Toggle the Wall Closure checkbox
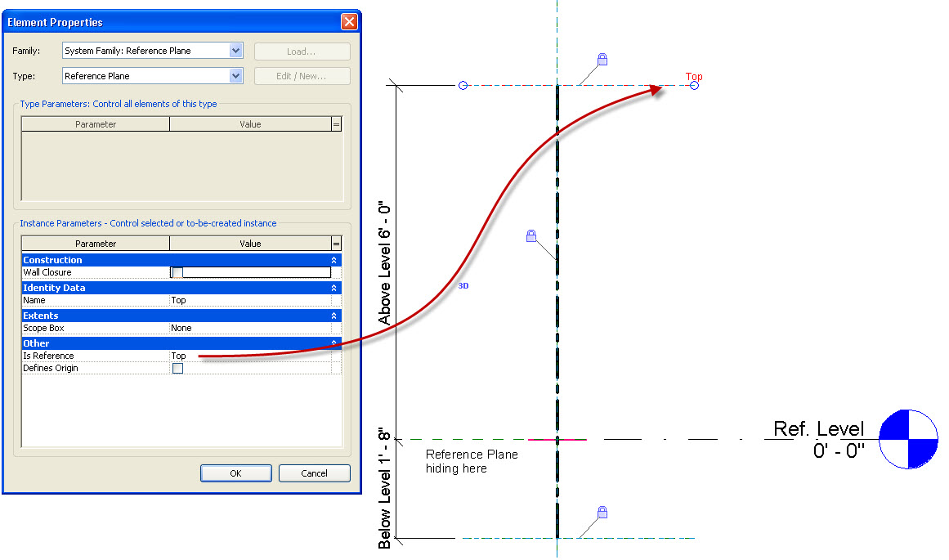This screenshot has height=560, width=949. click(177, 272)
